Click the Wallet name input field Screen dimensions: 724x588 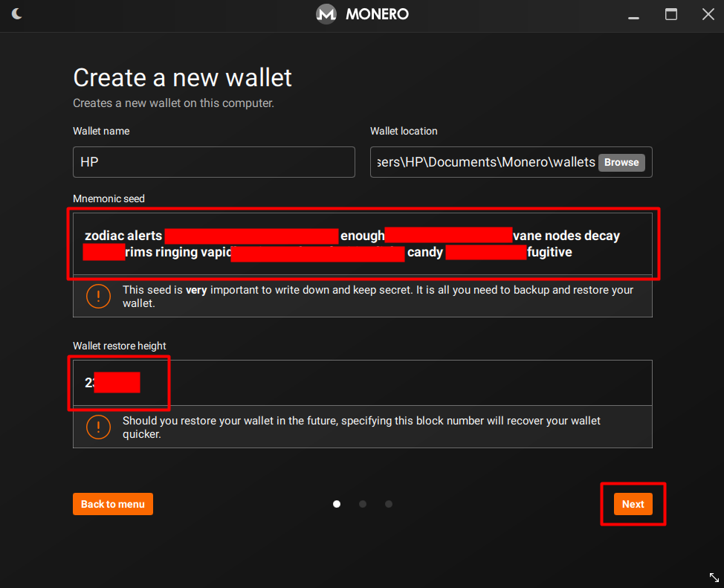click(x=214, y=162)
